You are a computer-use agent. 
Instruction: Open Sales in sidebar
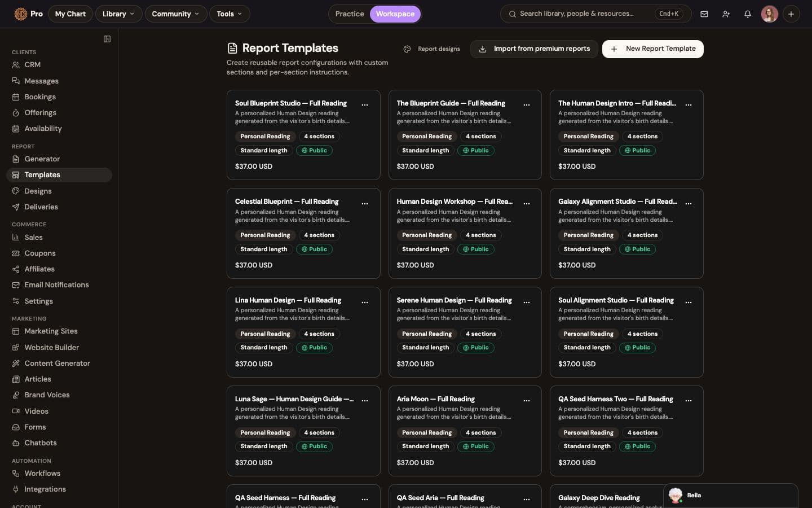click(x=59, y=238)
